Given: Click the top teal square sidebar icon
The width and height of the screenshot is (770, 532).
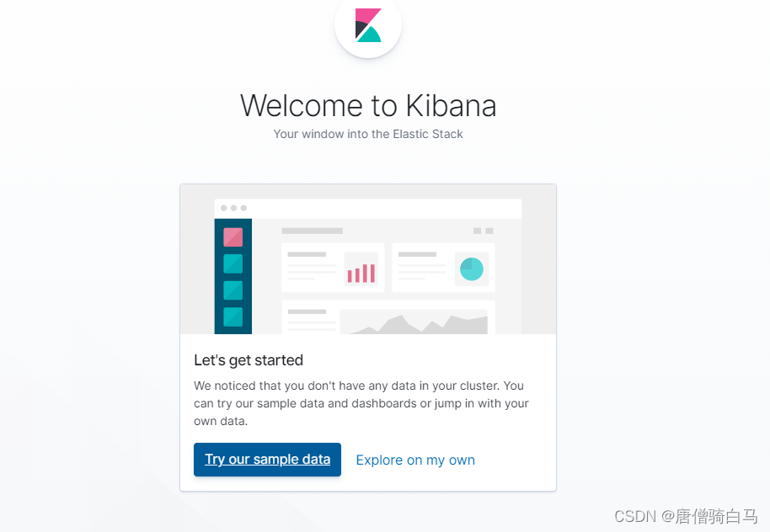Looking at the screenshot, I should point(232,265).
